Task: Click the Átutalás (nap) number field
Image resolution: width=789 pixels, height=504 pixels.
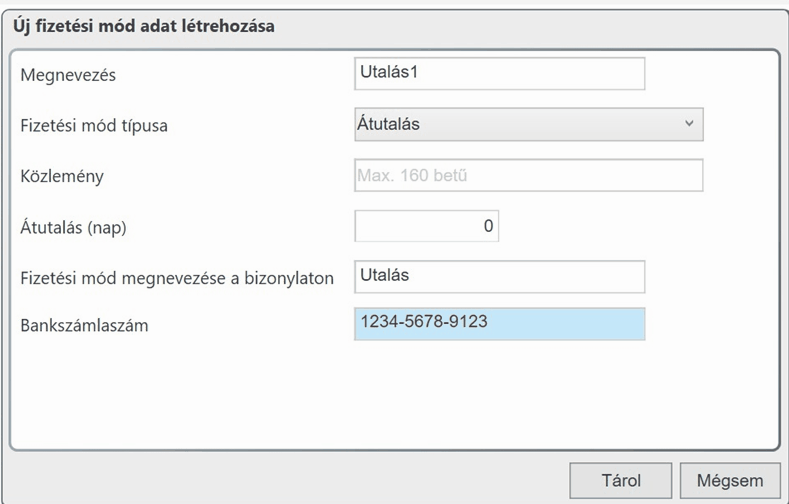Action: (426, 226)
